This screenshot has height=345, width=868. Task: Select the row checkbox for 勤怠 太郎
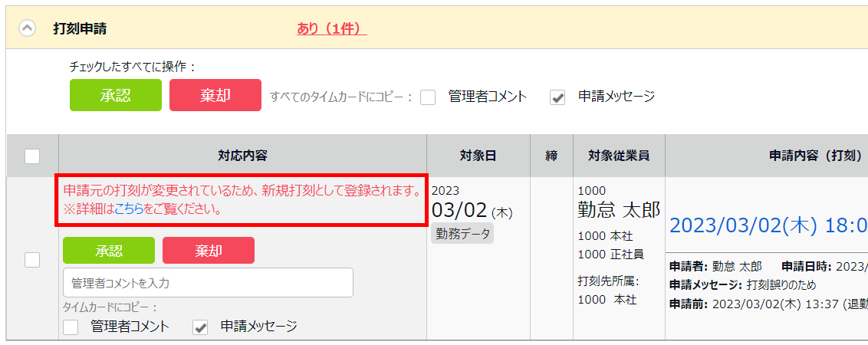coord(32,259)
